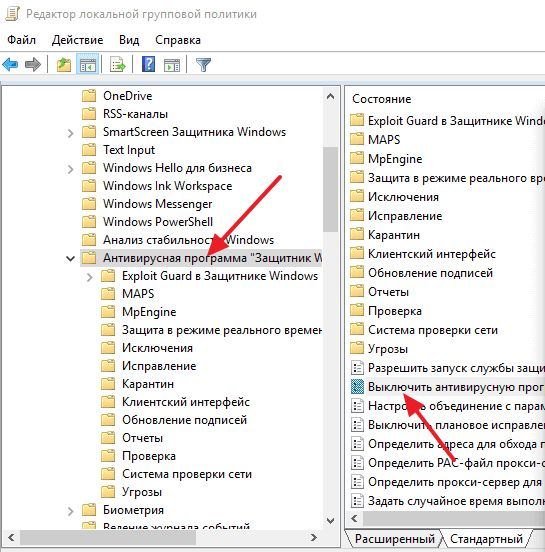545x552 pixels.
Task: Click right pane horizontal scroll left arrow
Action: point(354,518)
